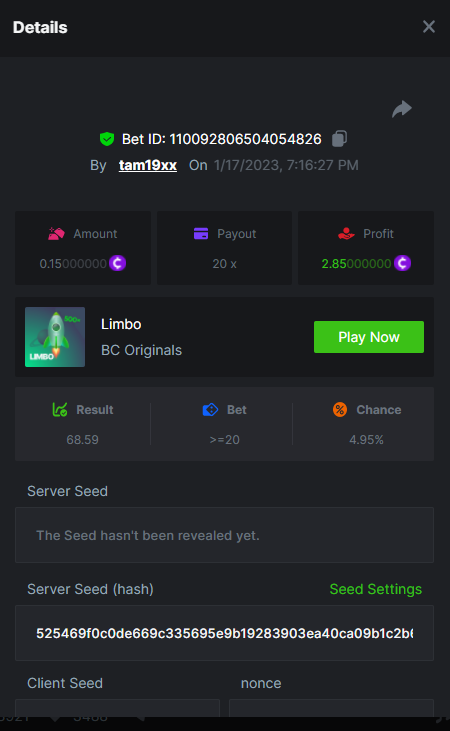Click the unrevealed Server Seed field

(x=224, y=535)
